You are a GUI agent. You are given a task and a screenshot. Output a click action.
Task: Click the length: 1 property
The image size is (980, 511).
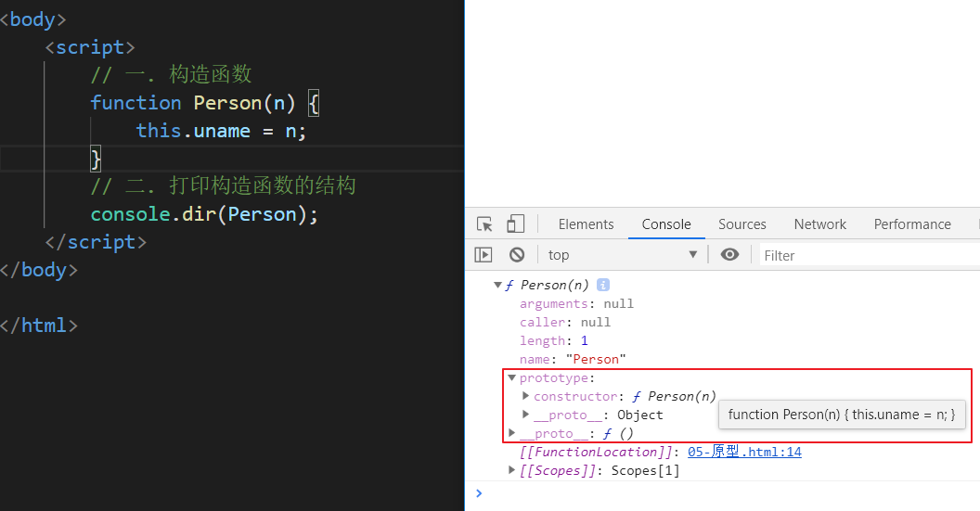[x=554, y=340]
